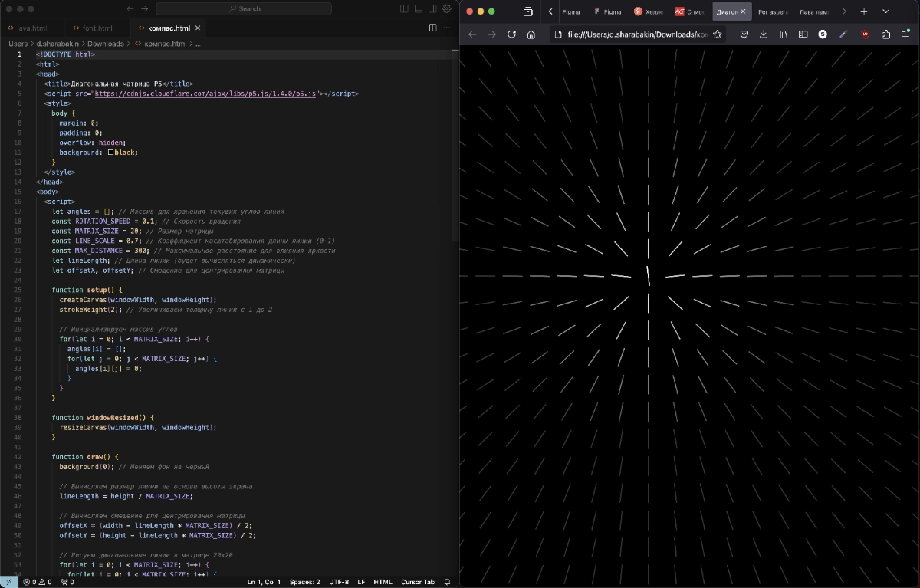The image size is (920, 588).
Task: Open the list all tabs dropdown
Action: coord(886,11)
